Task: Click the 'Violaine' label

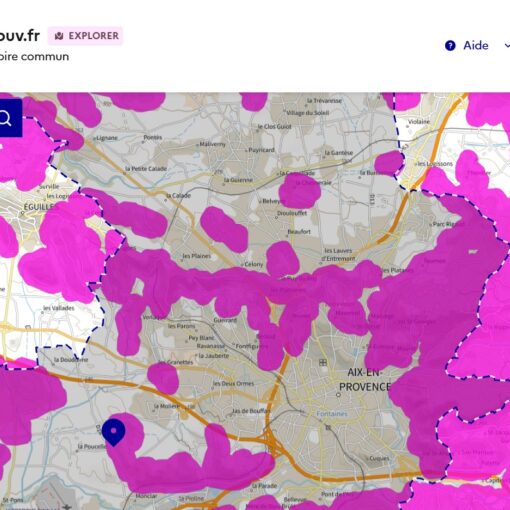Action: [x=419, y=122]
